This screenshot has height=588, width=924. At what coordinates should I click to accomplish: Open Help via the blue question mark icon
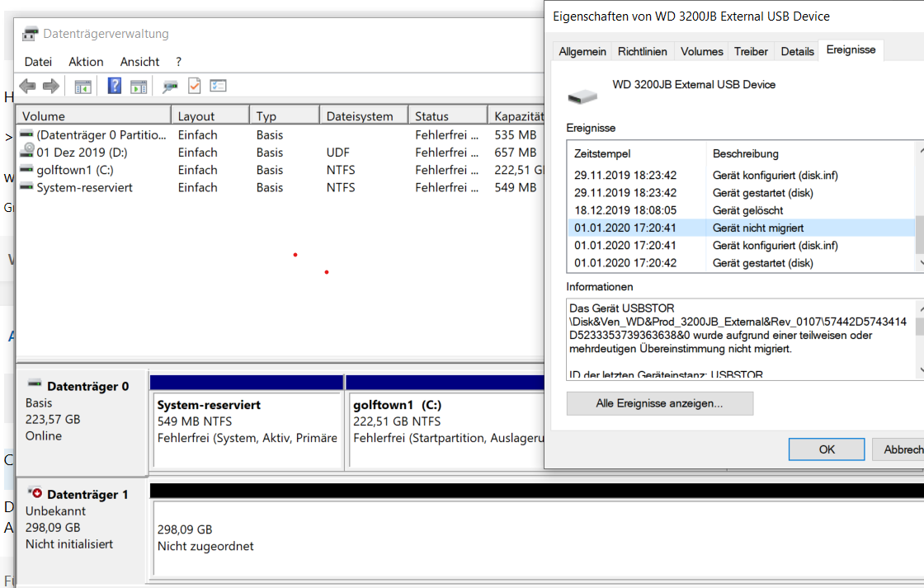115,86
